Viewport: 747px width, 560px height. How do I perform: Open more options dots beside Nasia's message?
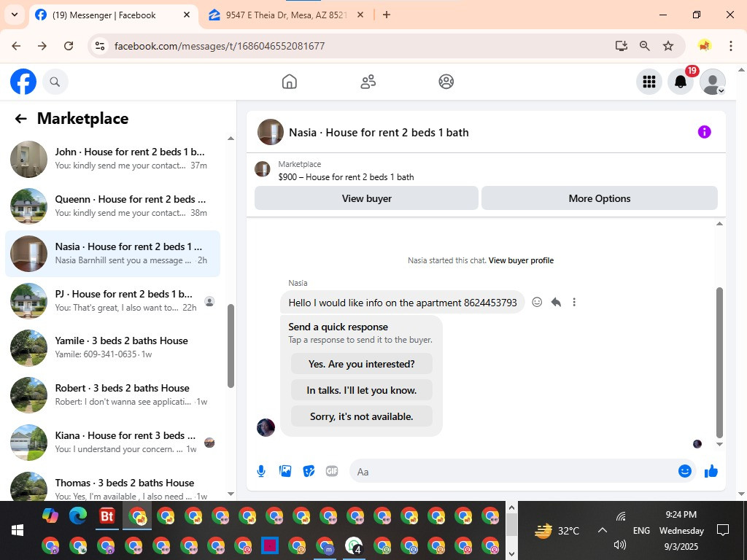click(574, 302)
